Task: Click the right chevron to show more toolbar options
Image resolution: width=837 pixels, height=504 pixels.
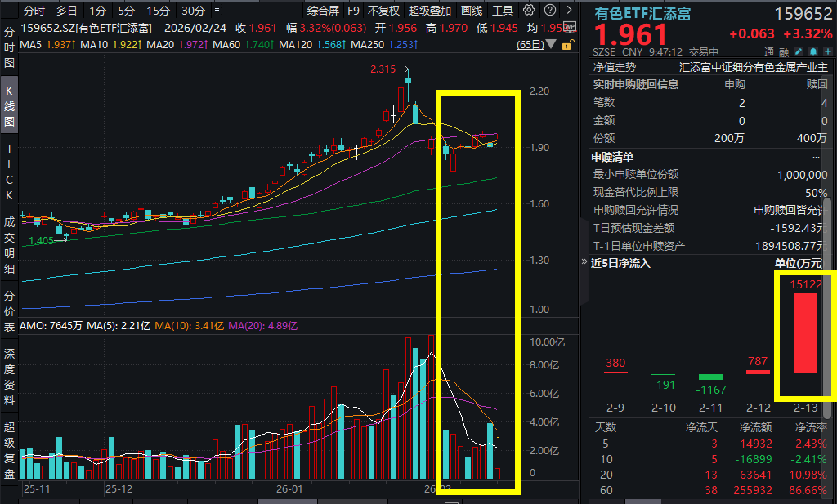Action: [570, 10]
